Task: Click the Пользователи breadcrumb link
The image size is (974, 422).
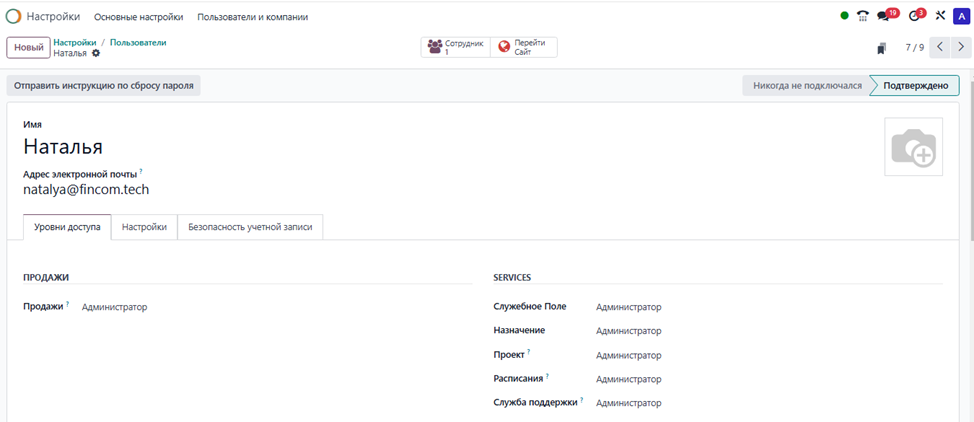Action: 138,43
